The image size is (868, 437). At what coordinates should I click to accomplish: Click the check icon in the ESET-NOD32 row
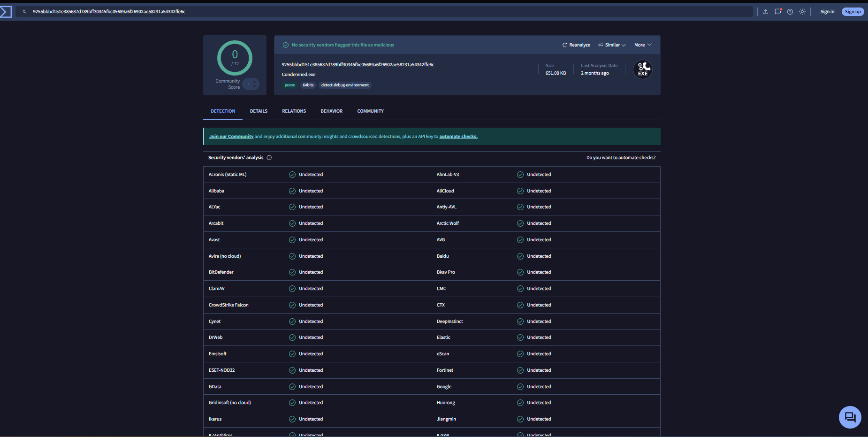tap(292, 370)
